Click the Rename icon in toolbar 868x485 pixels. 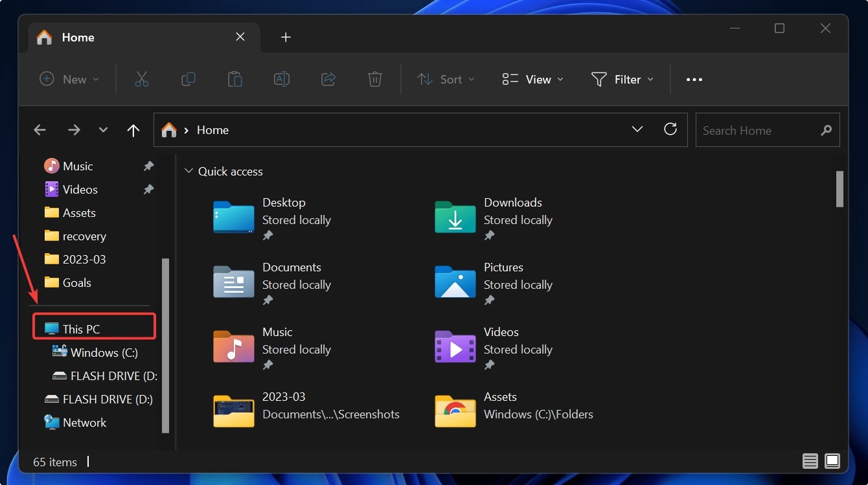(x=282, y=79)
